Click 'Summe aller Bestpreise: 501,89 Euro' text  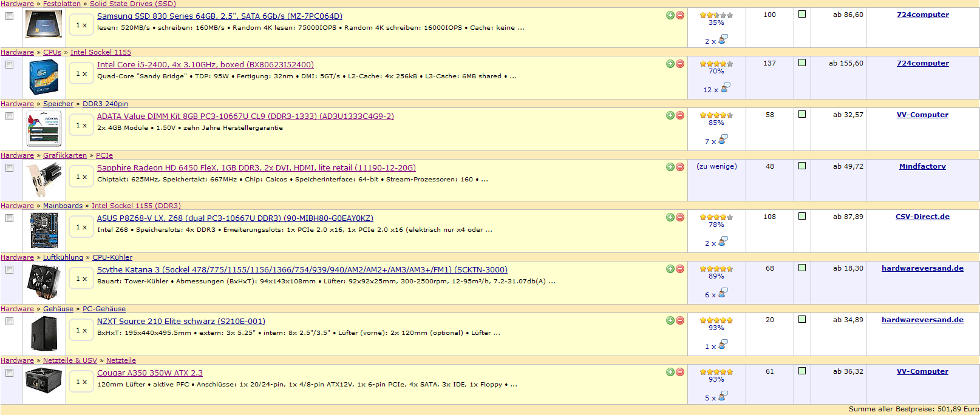click(x=913, y=409)
